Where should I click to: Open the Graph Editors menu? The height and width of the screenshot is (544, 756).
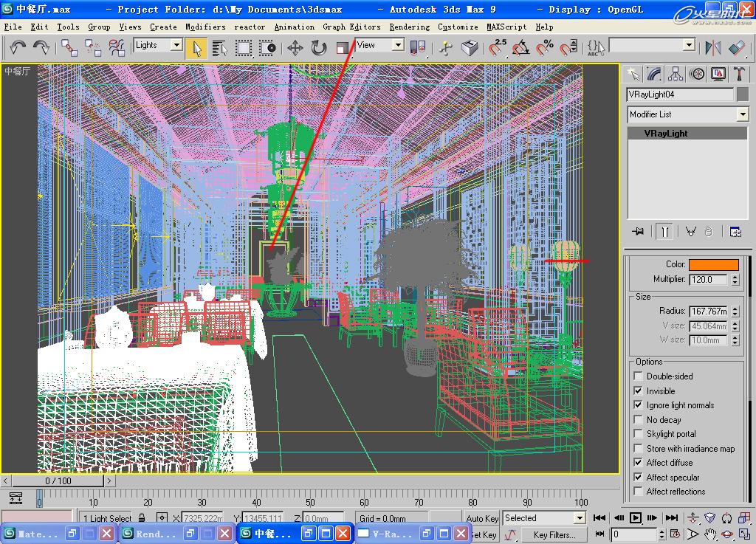[351, 27]
